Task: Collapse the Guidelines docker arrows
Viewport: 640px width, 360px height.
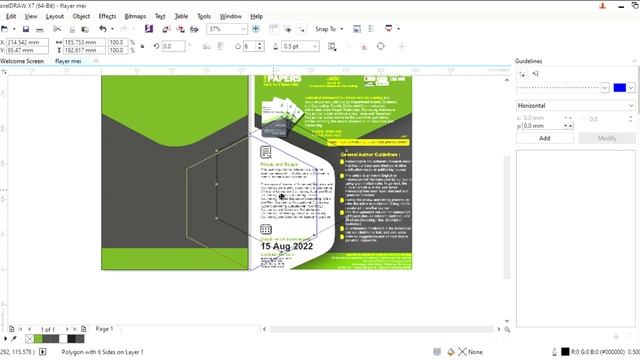Action: tap(634, 61)
